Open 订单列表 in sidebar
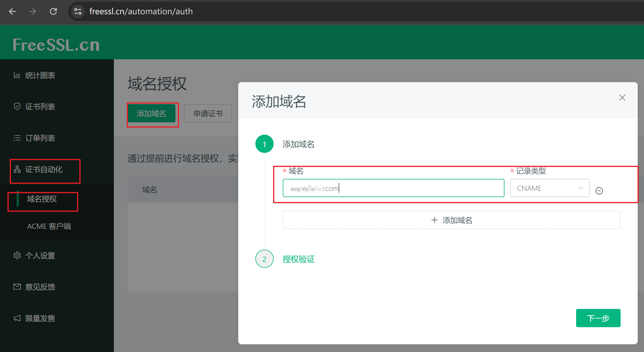 coord(40,138)
